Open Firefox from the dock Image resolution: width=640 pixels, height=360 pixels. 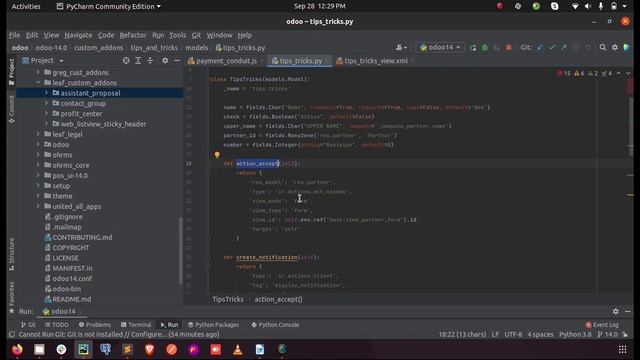coord(17,349)
